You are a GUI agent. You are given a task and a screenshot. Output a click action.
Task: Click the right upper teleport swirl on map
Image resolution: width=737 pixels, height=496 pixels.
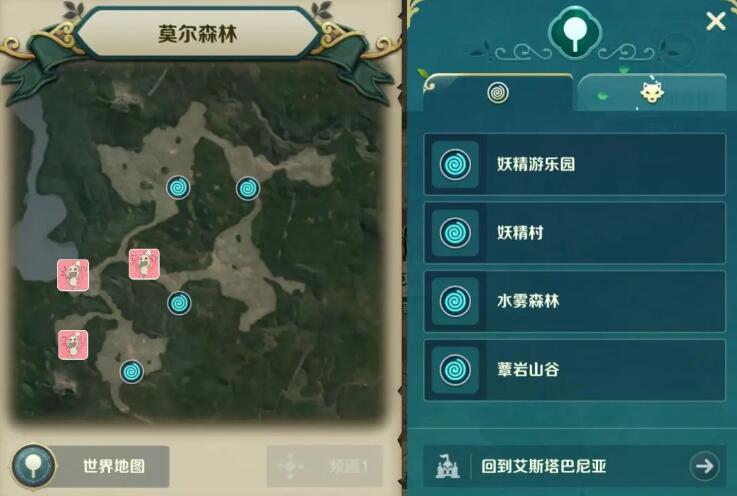click(x=248, y=189)
